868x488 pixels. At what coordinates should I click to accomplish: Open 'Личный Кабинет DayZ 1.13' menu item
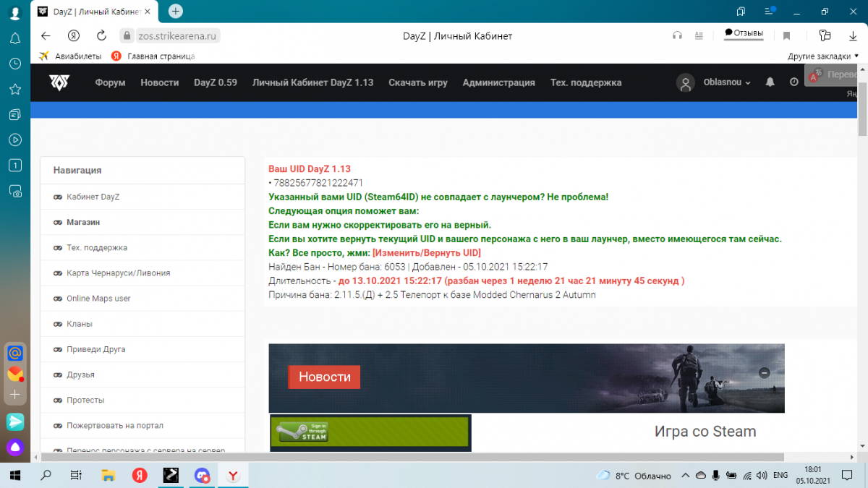pos(312,82)
